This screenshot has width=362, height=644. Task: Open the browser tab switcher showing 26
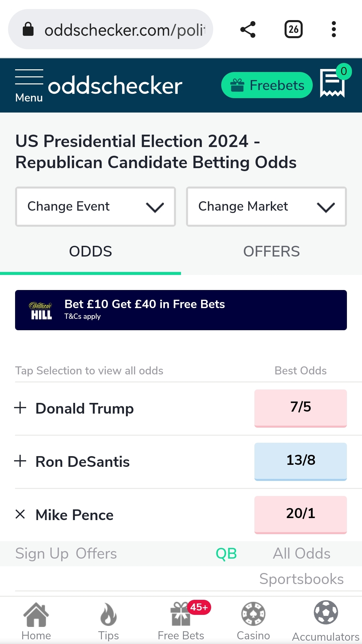pos(294,29)
